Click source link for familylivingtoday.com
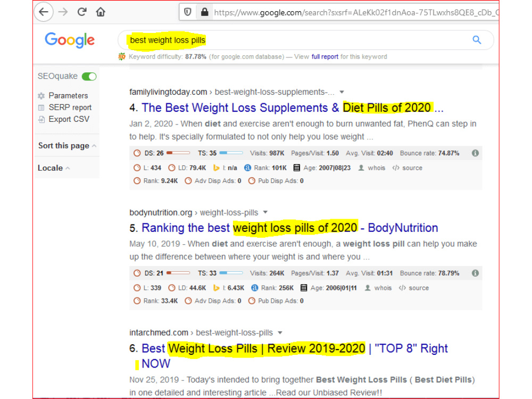This screenshot has height=399, width=532. point(412,168)
